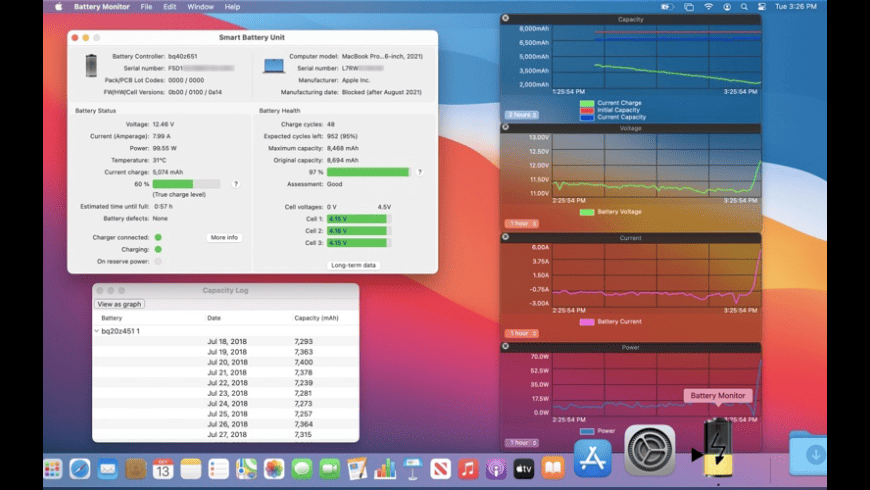Launch Maps from the Dock

point(246,469)
